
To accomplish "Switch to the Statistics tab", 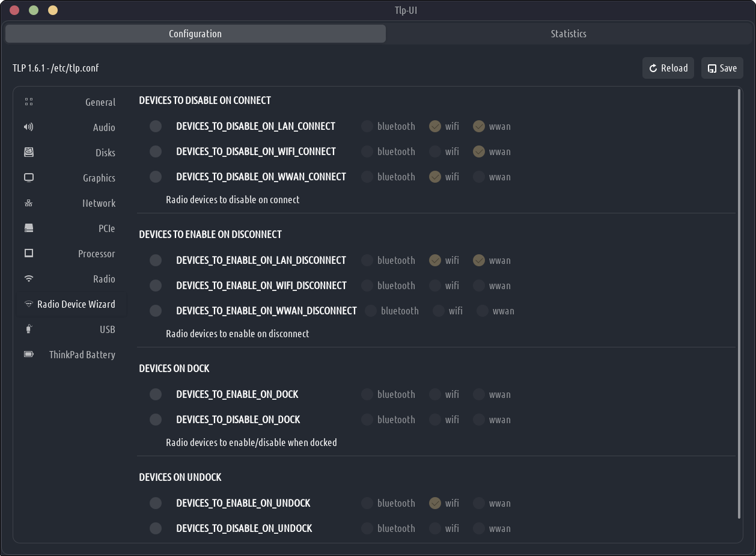I will click(568, 34).
